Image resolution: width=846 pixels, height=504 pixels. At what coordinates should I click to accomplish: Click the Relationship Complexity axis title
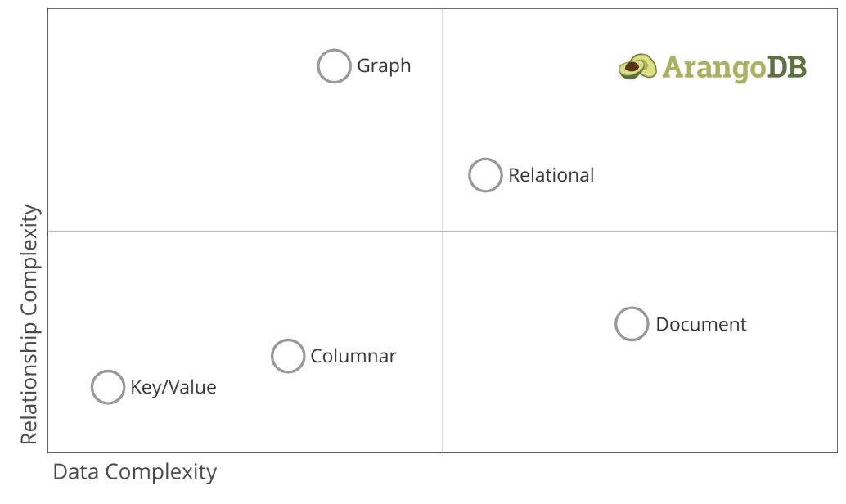point(29,324)
